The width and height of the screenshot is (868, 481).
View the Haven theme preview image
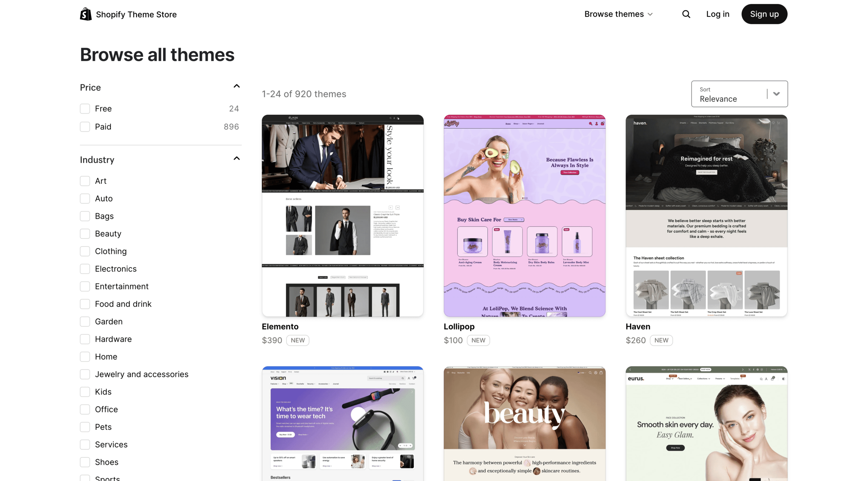click(706, 216)
